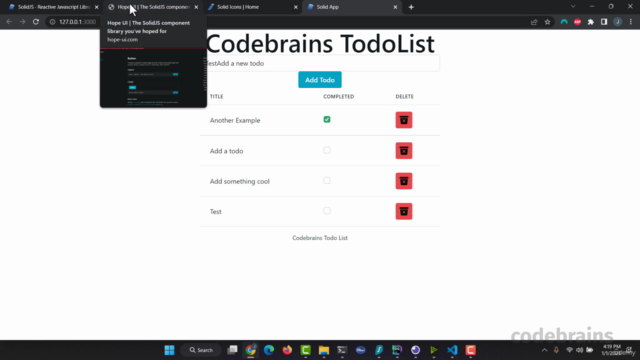Open Windows Start menu
Screen dimensions: 640x360
tap(169, 350)
